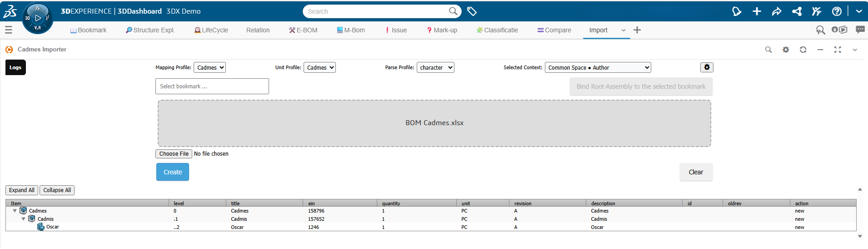This screenshot has width=868, height=249.
Task: Open the help question mark icon
Action: point(837,11)
